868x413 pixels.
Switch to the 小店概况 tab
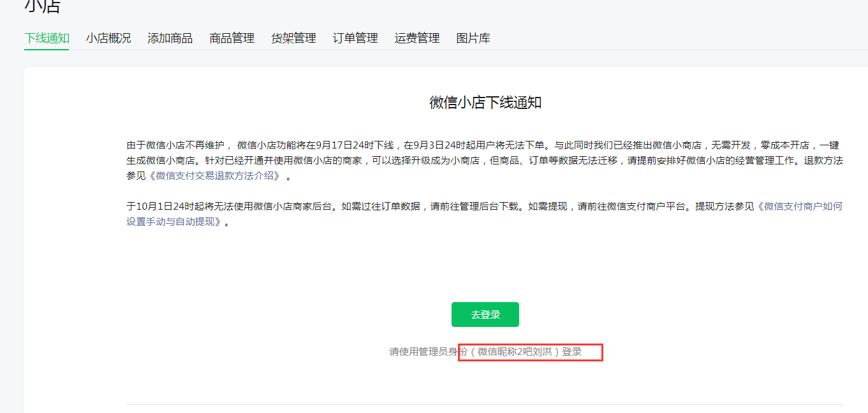(x=108, y=38)
